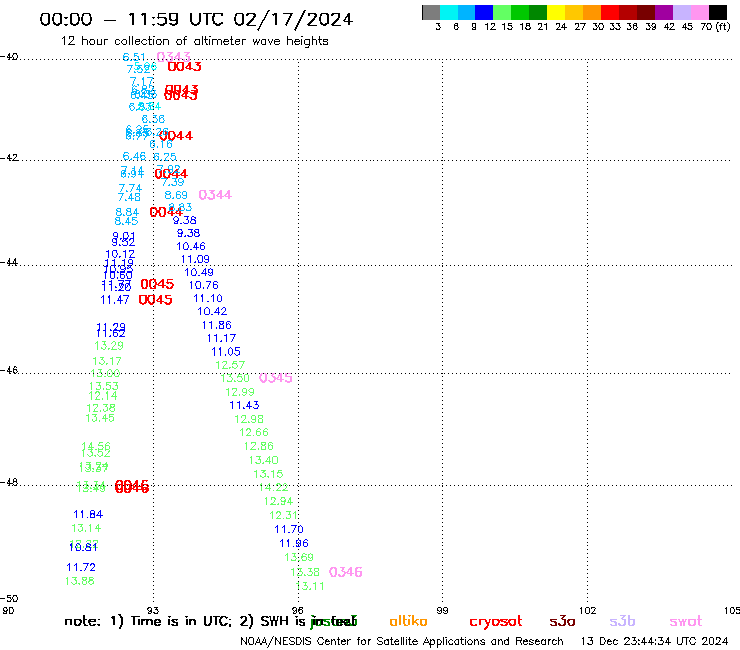The width and height of the screenshot is (740, 650).
Task: Select the pink swatch in the color scale
Action: point(699,12)
